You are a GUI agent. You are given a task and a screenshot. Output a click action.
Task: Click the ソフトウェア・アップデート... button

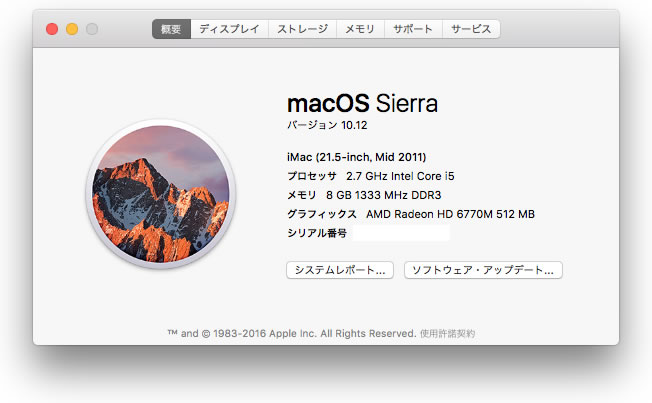click(x=483, y=270)
